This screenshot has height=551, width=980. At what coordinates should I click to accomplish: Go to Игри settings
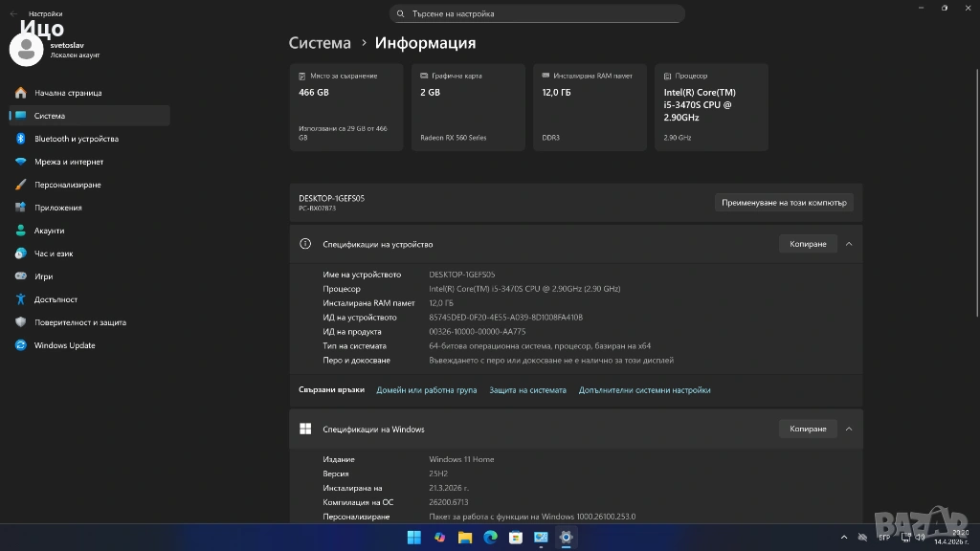pyautogui.click(x=43, y=276)
